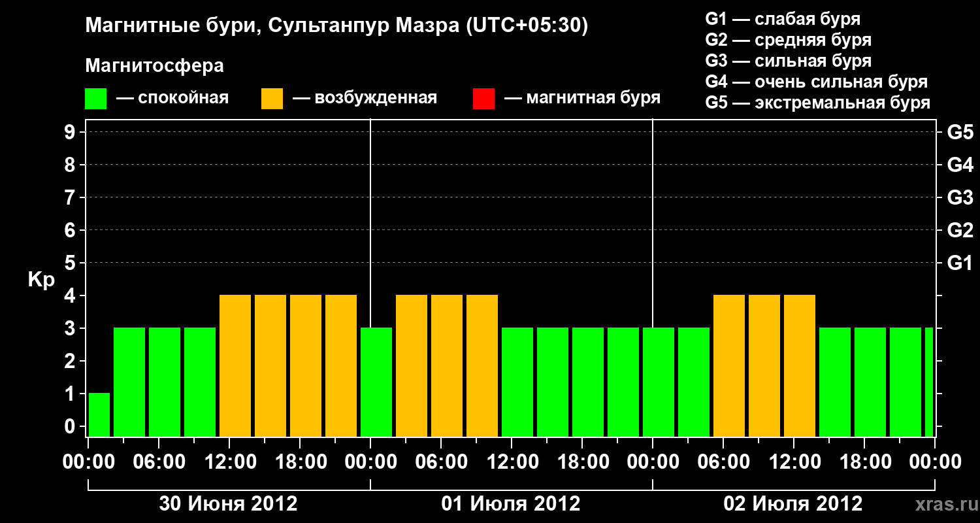The width and height of the screenshot is (980, 523).
Task: Click the red 'магнитная буря' legend swatch
Action: (x=483, y=99)
